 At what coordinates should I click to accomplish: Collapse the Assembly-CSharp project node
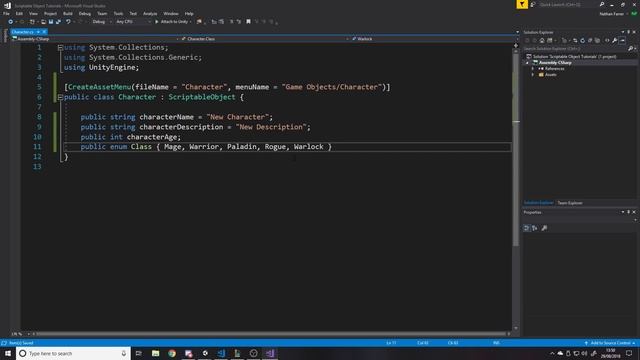coord(527,63)
